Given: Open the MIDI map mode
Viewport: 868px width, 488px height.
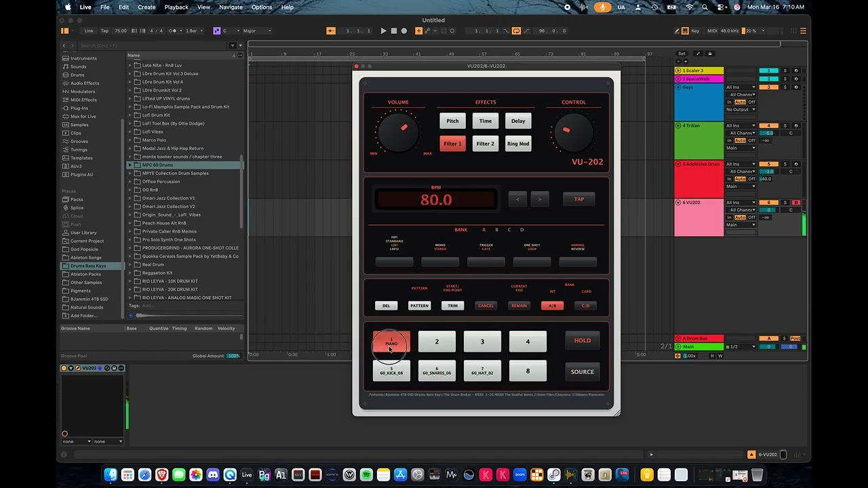Looking at the screenshot, I should (x=712, y=30).
